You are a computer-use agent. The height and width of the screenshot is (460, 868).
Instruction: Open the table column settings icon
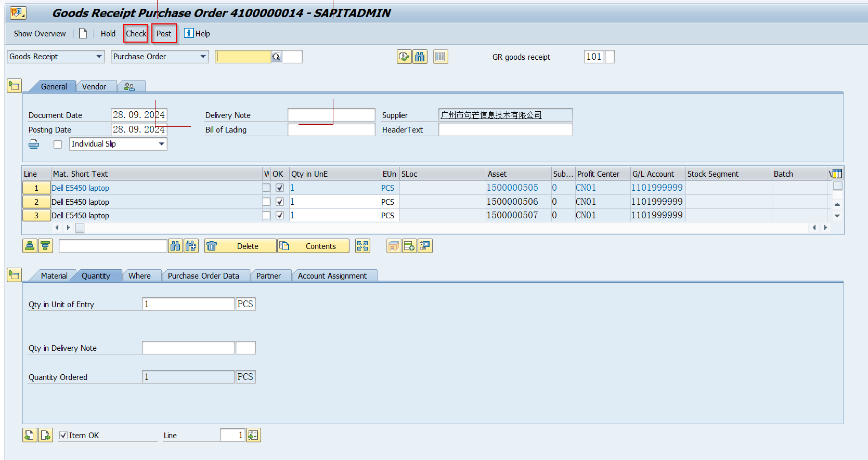pyautogui.click(x=837, y=174)
